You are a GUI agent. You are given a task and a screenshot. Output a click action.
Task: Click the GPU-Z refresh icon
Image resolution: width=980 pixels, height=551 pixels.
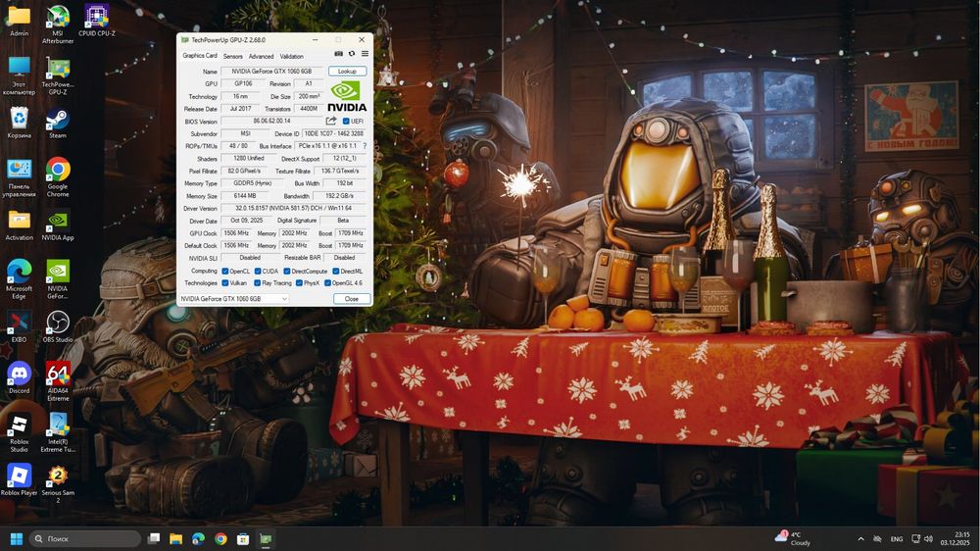click(x=352, y=54)
